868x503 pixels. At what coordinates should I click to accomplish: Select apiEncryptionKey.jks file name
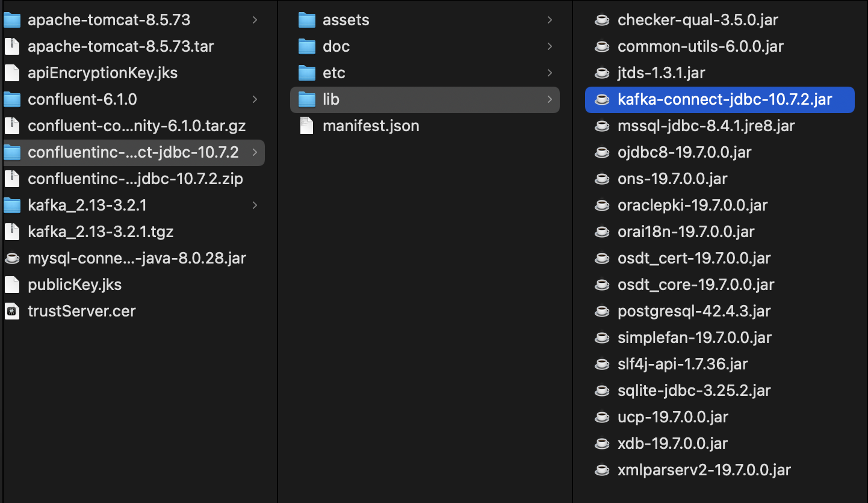(102, 73)
